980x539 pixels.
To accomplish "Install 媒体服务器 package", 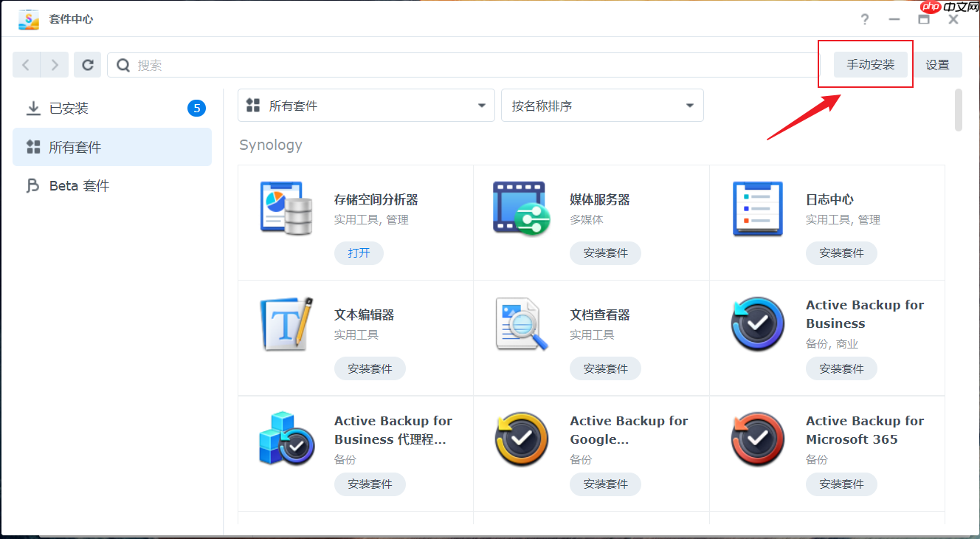I will tap(605, 253).
